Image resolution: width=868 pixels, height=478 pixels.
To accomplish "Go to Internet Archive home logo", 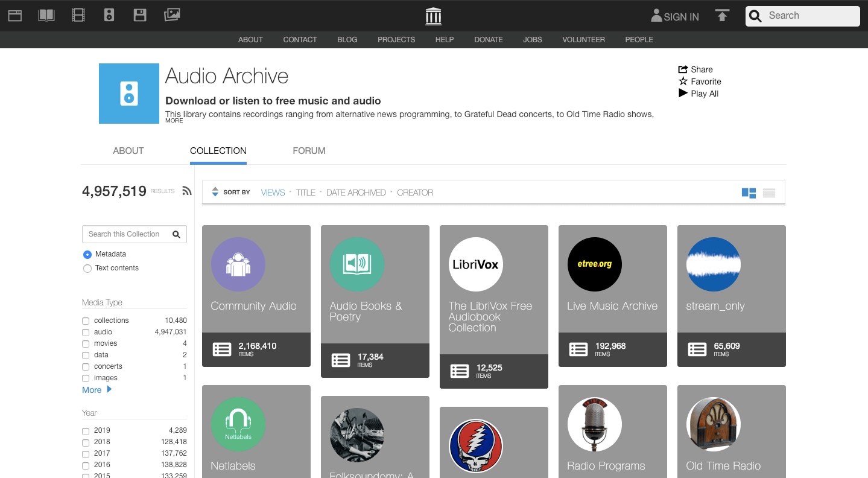I will [x=434, y=16].
